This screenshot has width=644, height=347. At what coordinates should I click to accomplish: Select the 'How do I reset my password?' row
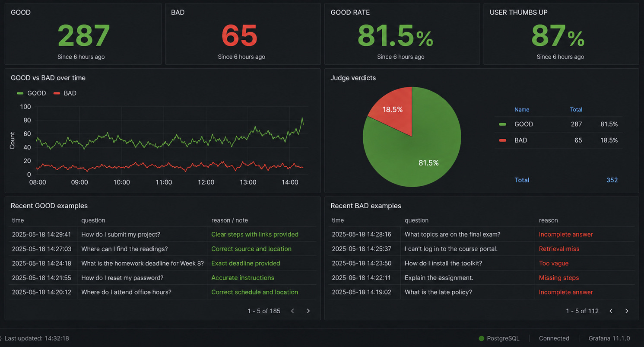162,278
